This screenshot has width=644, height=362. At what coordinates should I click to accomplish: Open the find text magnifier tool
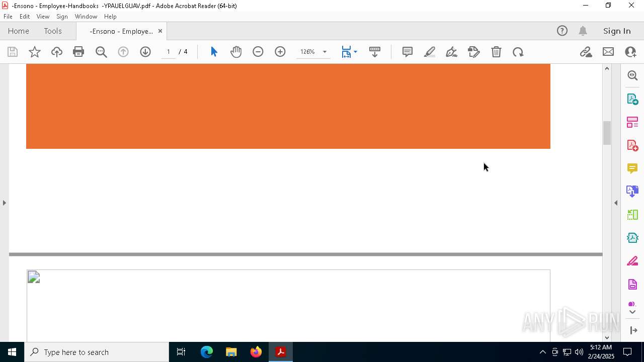click(x=101, y=52)
